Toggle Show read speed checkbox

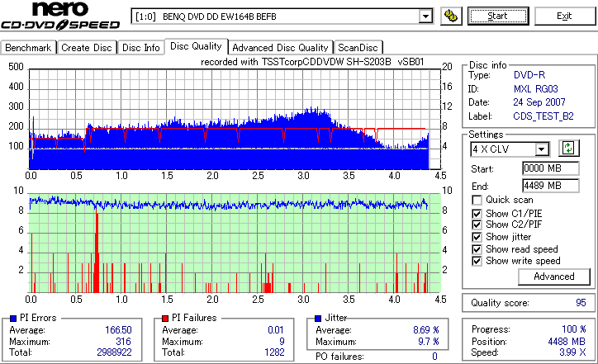477,249
